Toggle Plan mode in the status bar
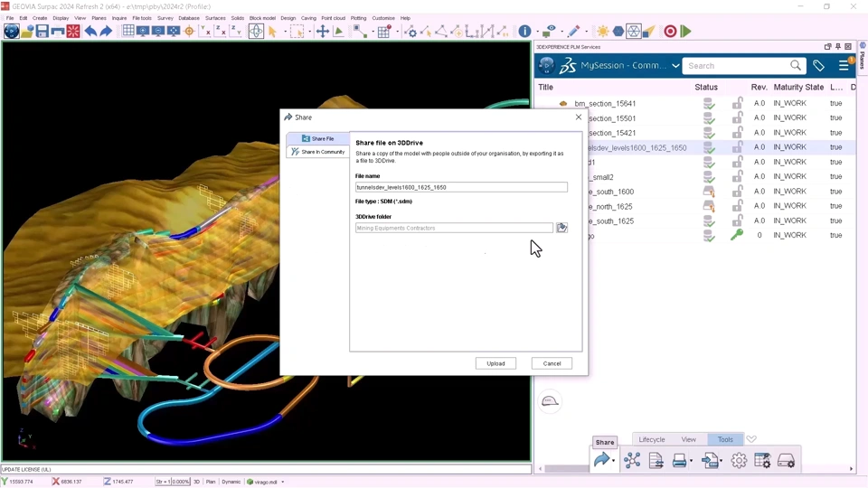The width and height of the screenshot is (868, 488). (211, 482)
